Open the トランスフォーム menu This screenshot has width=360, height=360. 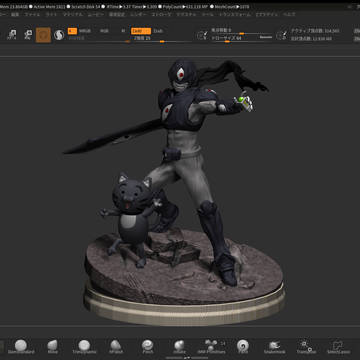point(234,15)
